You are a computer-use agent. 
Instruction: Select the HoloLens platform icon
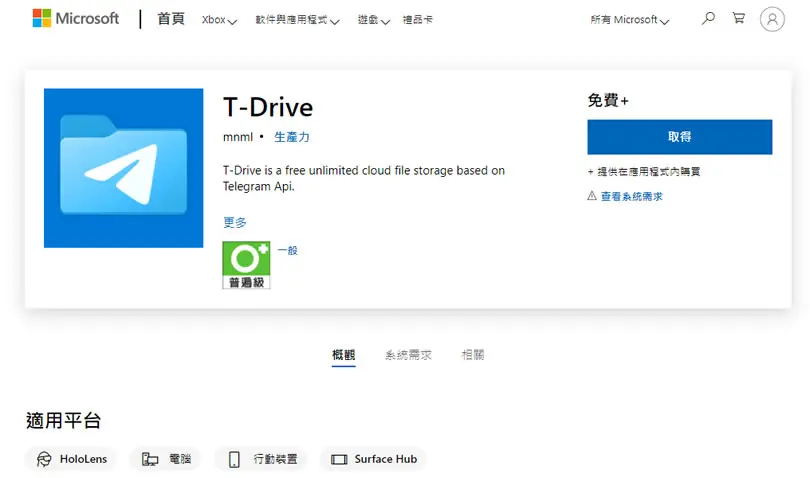44,459
